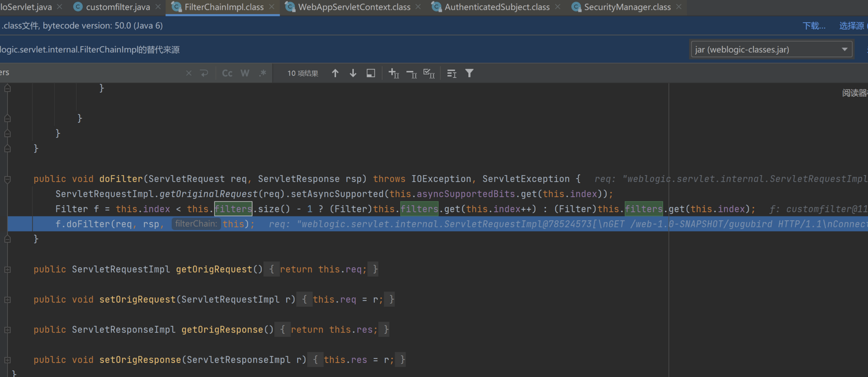Jump to next search occurrence
Viewport: 868px width, 377px height.
(353, 73)
